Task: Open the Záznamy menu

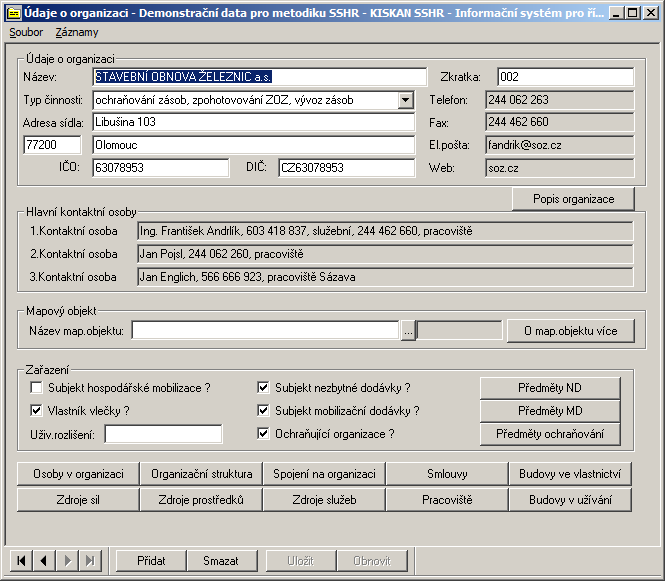Action: [77, 32]
